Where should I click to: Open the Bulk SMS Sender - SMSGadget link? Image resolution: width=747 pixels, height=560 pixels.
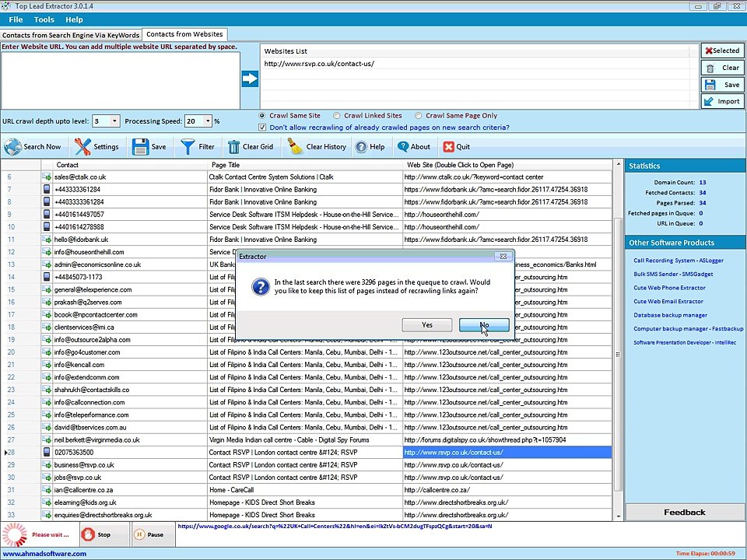673,275
